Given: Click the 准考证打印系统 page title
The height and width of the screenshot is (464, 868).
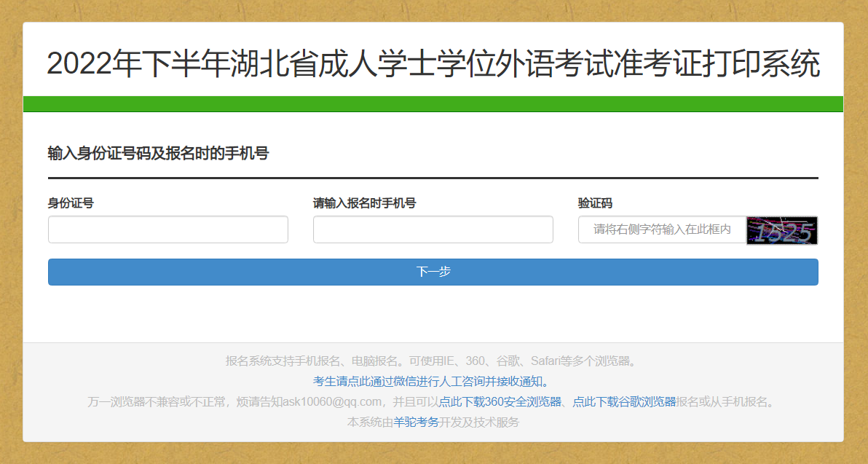Looking at the screenshot, I should click(433, 64).
